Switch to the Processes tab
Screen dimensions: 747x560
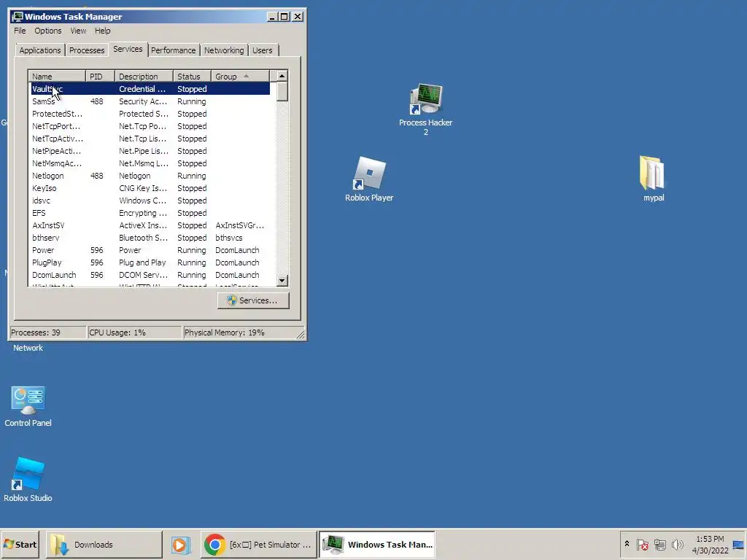(87, 50)
